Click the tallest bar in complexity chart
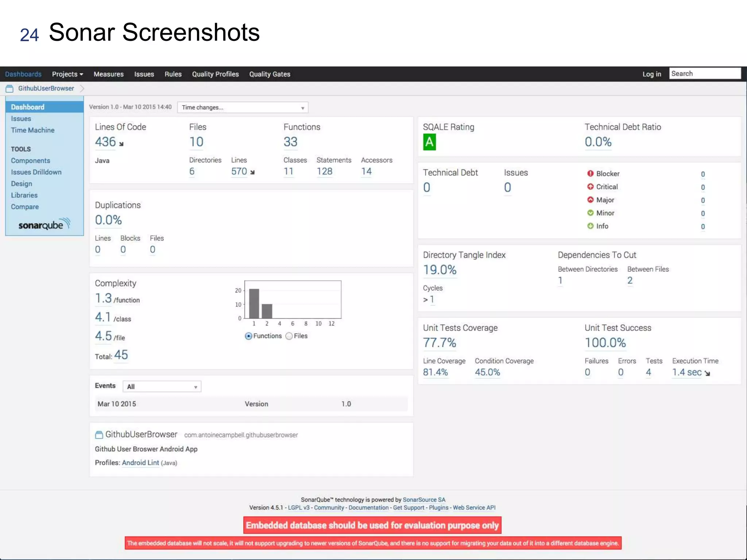 click(x=254, y=303)
